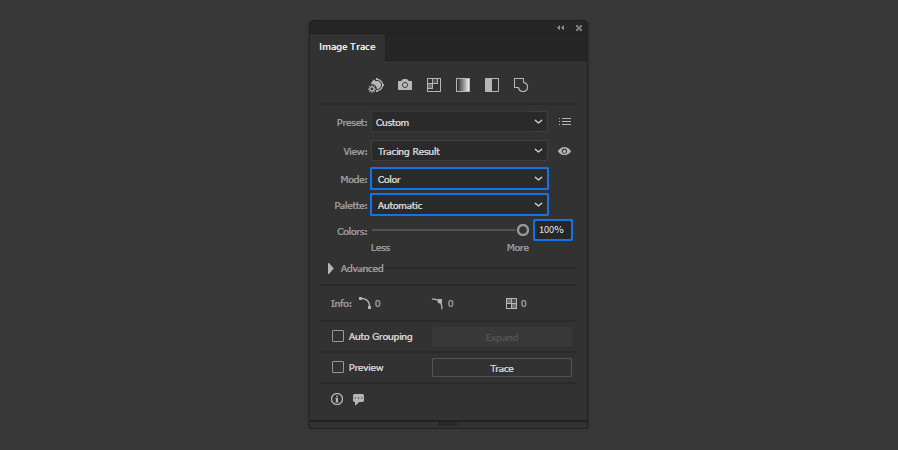The height and width of the screenshot is (450, 898).
Task: Click the anchors count icon in Info
Action: pos(438,303)
